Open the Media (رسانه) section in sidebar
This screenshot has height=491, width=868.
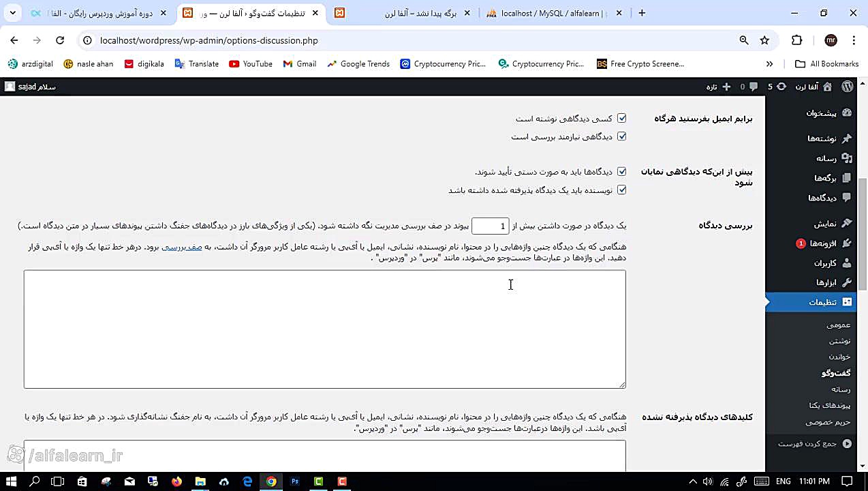pos(826,158)
